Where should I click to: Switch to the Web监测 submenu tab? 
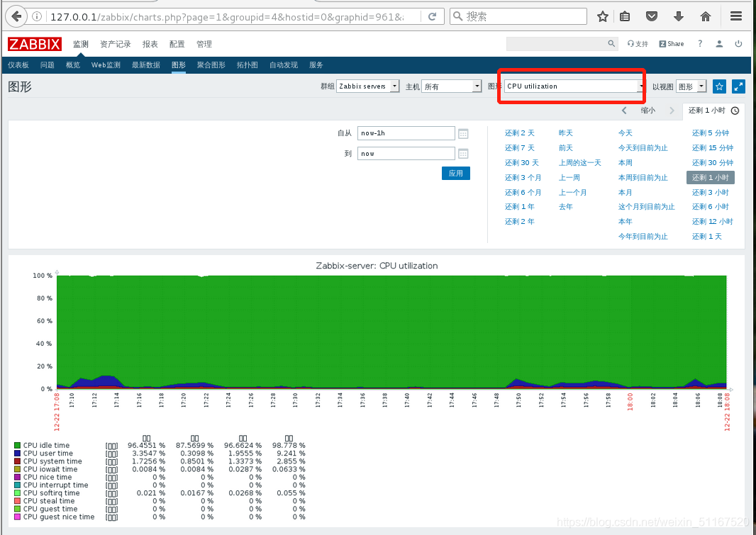coord(106,65)
